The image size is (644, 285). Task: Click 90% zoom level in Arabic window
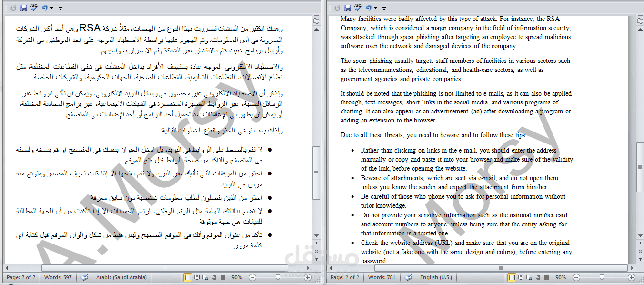point(237,277)
